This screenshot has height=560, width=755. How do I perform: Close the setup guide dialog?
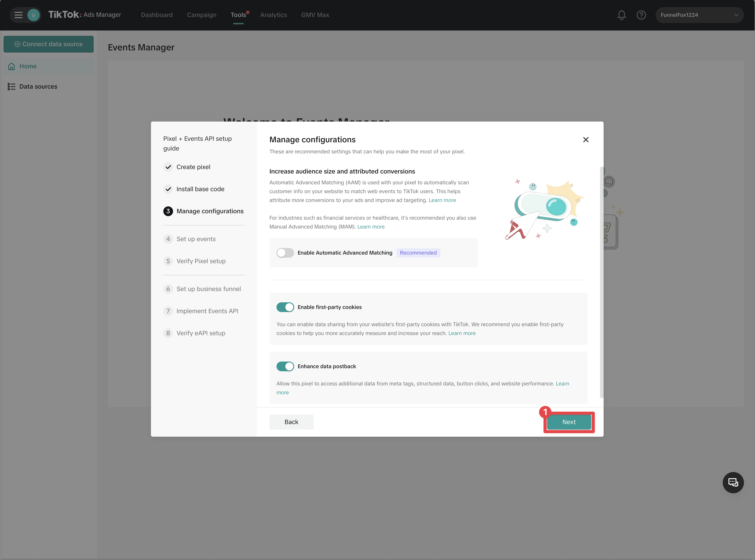coord(585,140)
